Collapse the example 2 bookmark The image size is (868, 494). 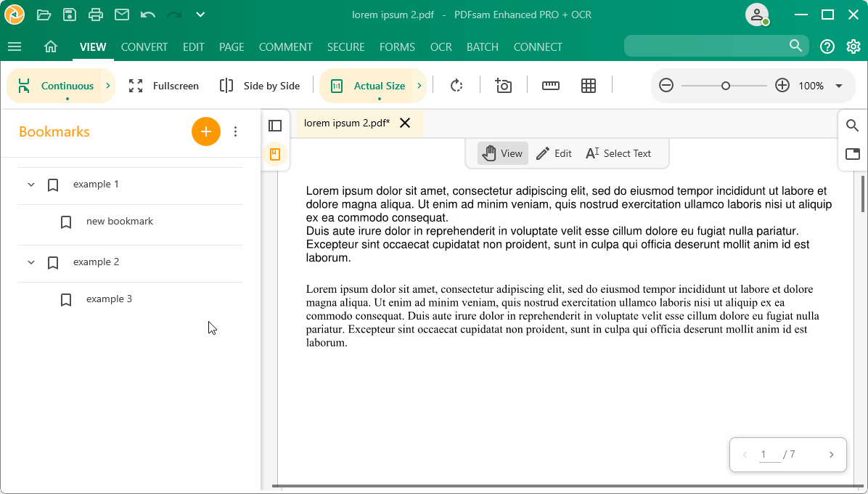[30, 262]
